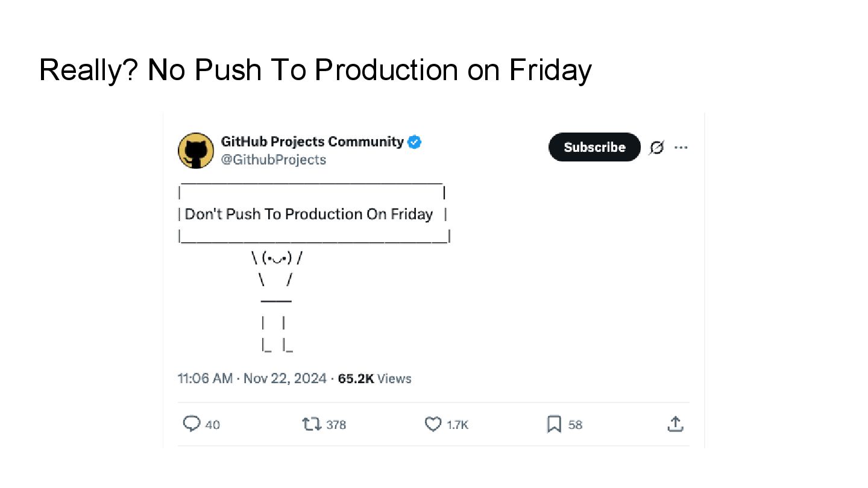Click the GitHub Projects Community display name
Image resolution: width=868 pixels, height=488 pixels.
point(312,142)
